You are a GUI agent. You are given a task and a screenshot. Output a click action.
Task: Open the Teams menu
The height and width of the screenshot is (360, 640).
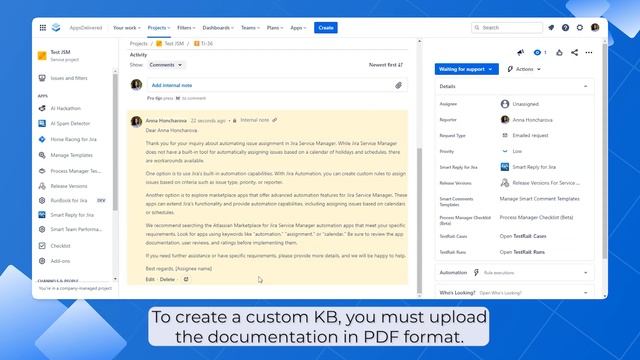coord(250,28)
